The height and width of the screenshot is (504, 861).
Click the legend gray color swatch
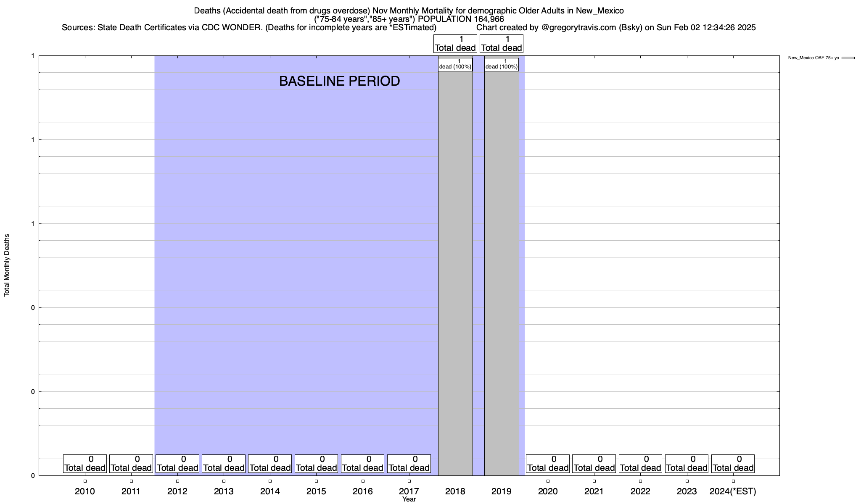pyautogui.click(x=848, y=58)
